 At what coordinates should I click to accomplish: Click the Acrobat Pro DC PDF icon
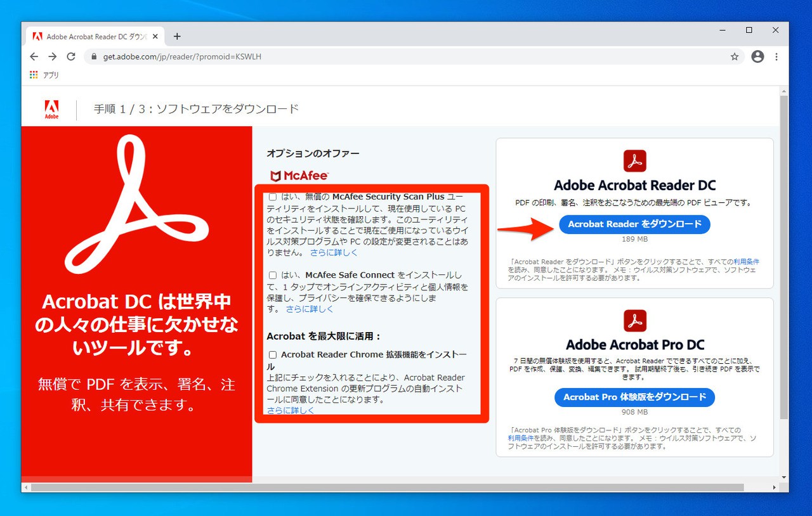tap(635, 321)
